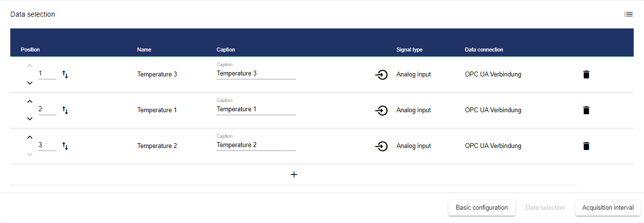The image size is (644, 223).
Task: Delete the Temperature 3 row
Action: [586, 74]
